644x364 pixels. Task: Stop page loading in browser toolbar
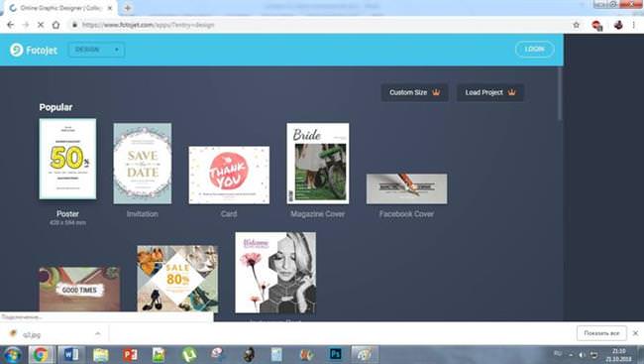point(41,25)
